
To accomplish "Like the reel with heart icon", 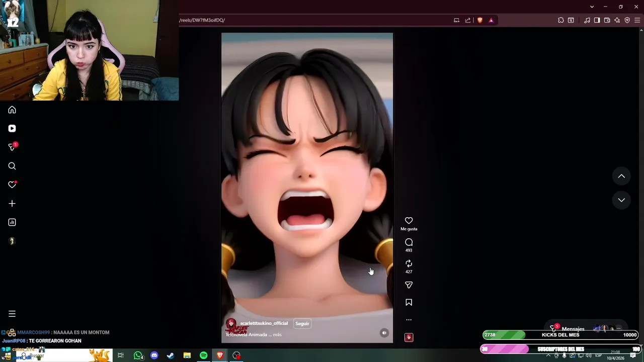I will tap(409, 221).
